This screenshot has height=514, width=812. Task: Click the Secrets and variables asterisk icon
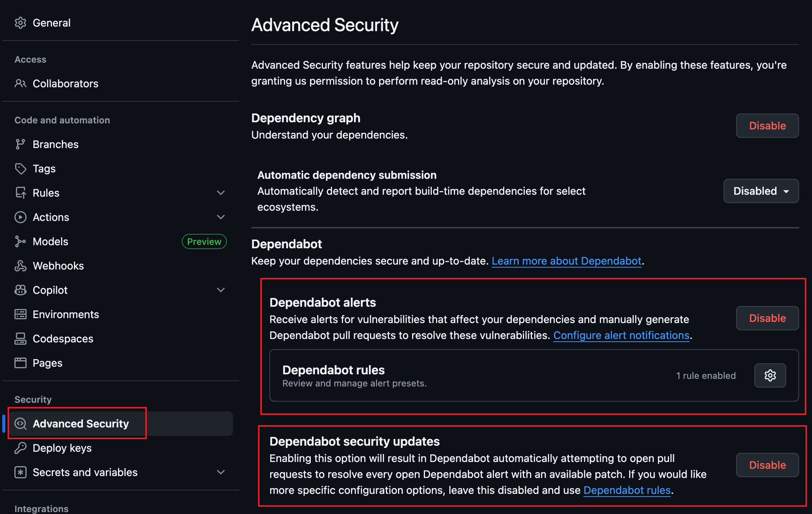point(20,472)
